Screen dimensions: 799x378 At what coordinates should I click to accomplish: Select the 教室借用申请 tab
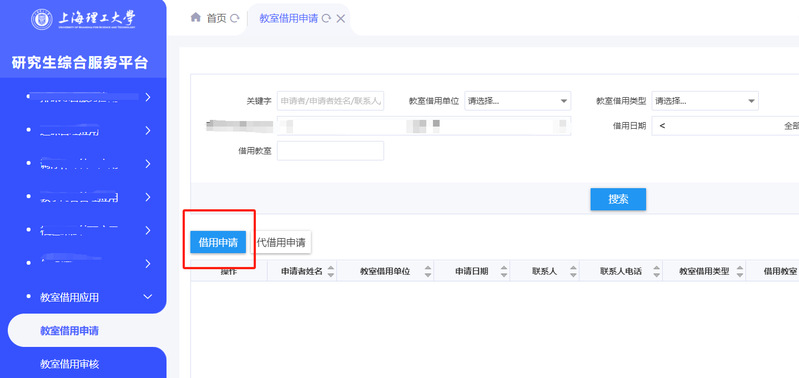click(x=288, y=19)
